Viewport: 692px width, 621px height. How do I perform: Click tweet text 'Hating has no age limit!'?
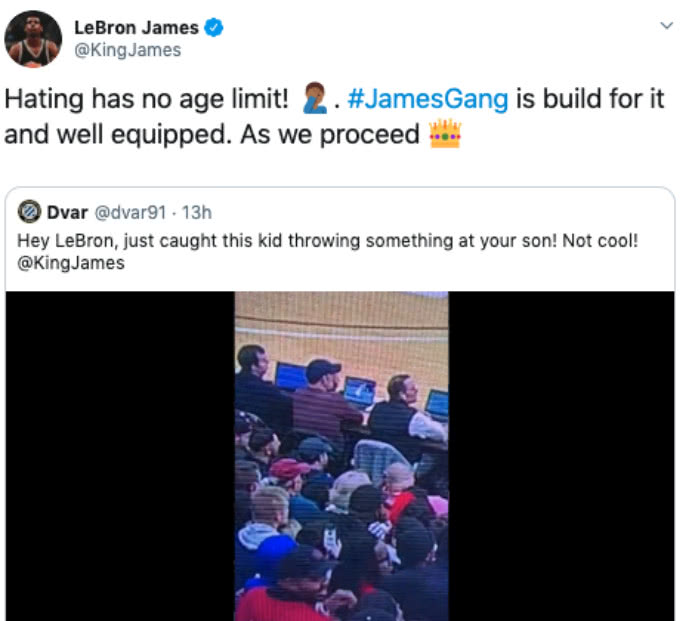coord(147,99)
